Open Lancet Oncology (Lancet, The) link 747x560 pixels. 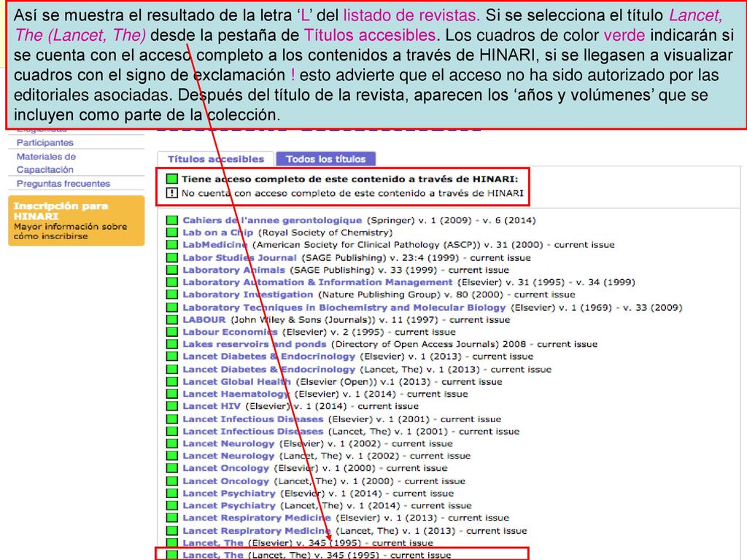[x=226, y=481]
